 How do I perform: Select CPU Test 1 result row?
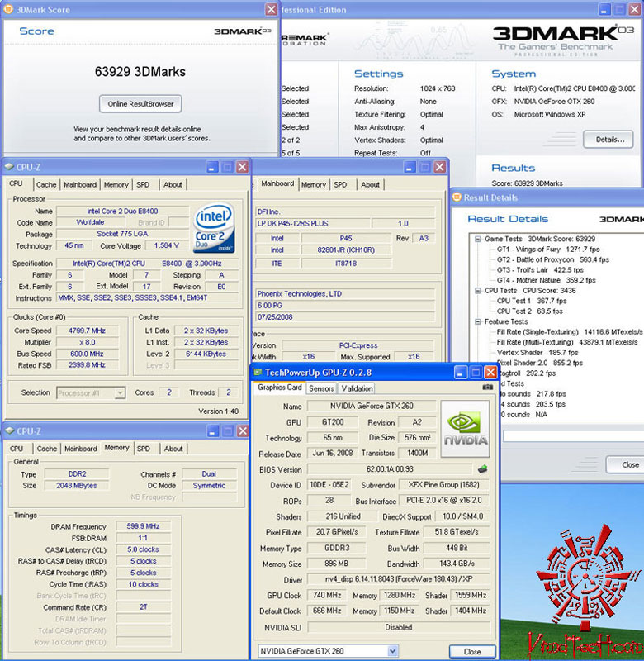coord(532,301)
